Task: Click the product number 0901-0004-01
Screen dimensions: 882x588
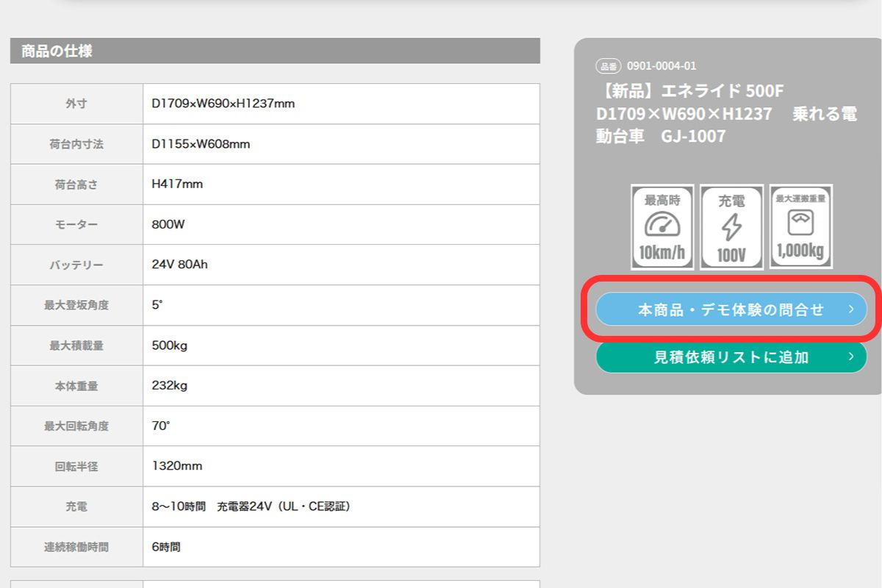Action: point(661,66)
